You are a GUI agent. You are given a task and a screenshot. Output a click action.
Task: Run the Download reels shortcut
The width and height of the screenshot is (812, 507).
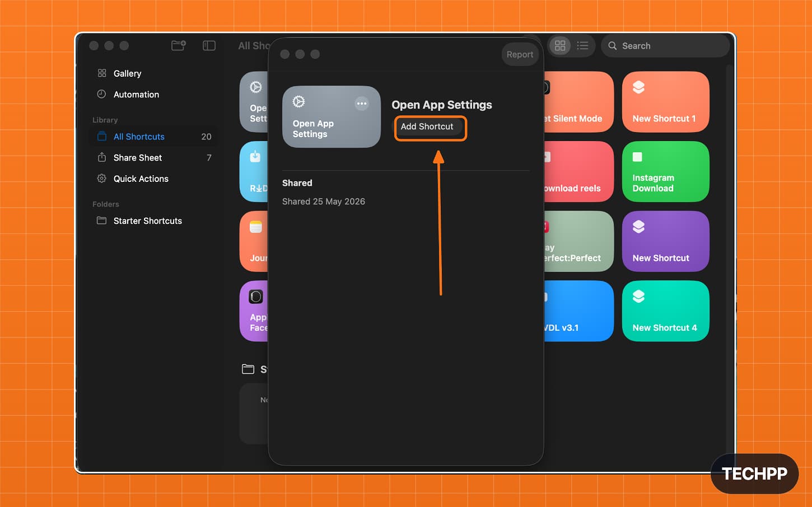click(x=578, y=171)
